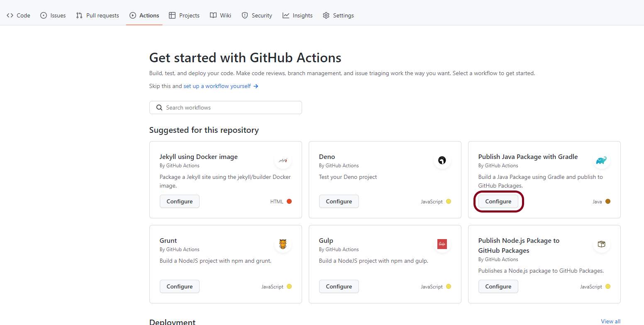Configure the Gulp workflow

[339, 286]
